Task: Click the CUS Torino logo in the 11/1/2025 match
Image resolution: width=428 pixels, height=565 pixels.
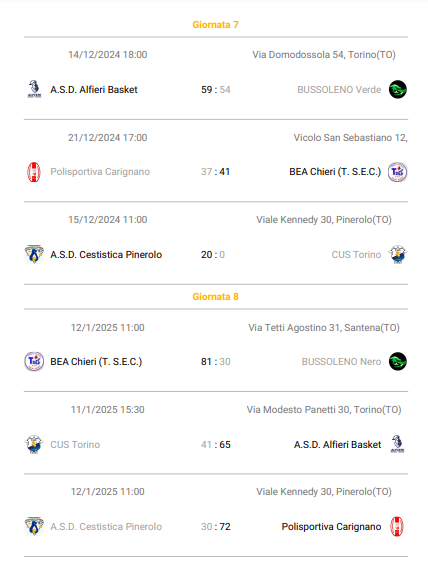Action: [34, 444]
